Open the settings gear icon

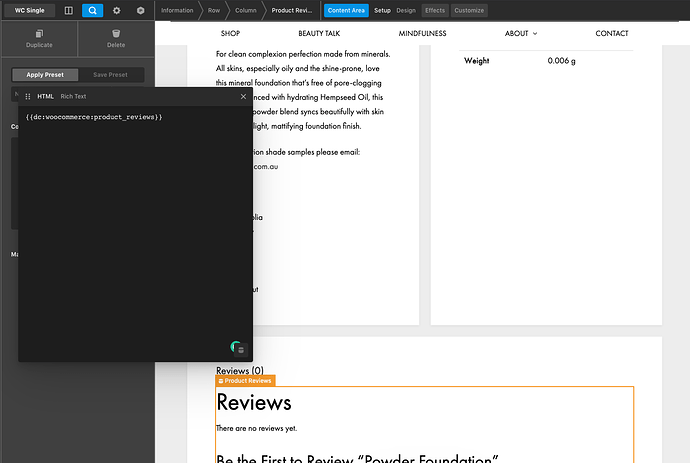pyautogui.click(x=116, y=10)
